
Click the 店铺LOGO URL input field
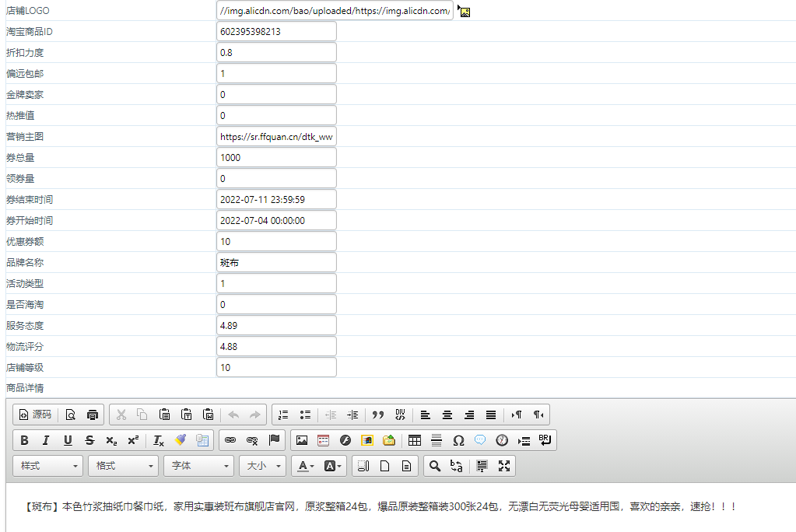tap(335, 11)
